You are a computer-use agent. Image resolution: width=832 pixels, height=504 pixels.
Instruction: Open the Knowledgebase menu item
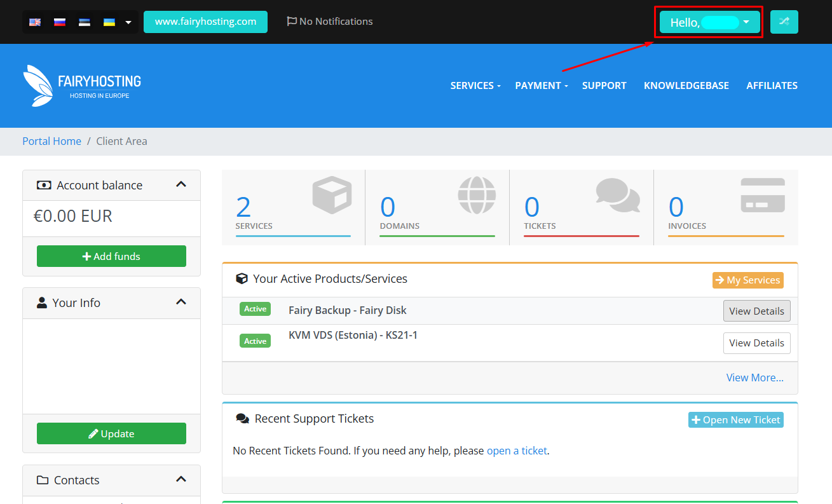tap(686, 85)
